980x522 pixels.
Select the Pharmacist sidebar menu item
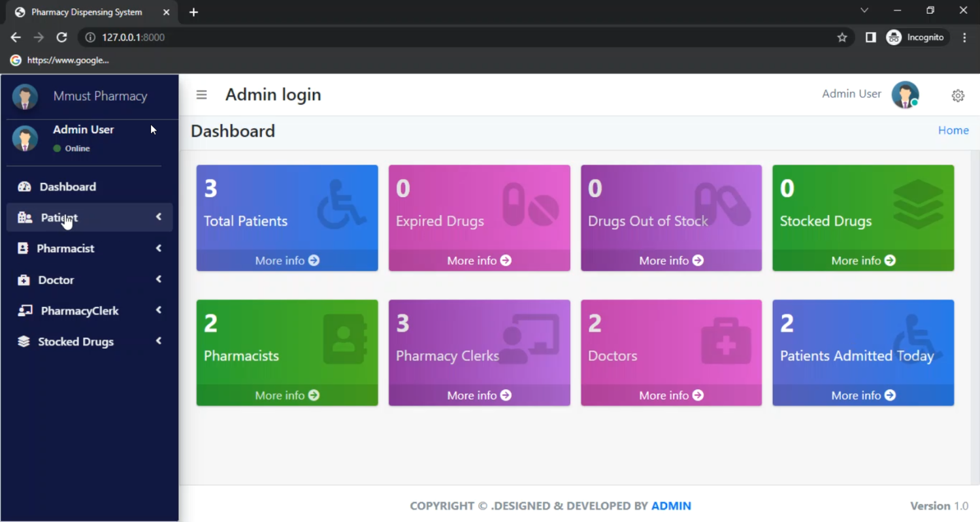coord(90,248)
